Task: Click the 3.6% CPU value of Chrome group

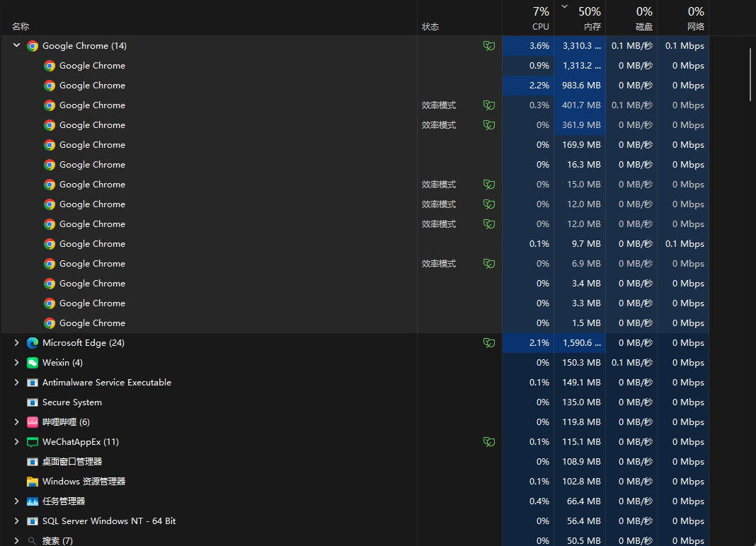Action: pos(539,46)
